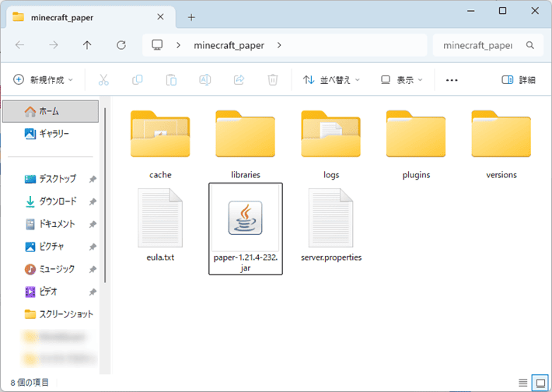Click the pin icon beside ドキュメント

(x=93, y=224)
